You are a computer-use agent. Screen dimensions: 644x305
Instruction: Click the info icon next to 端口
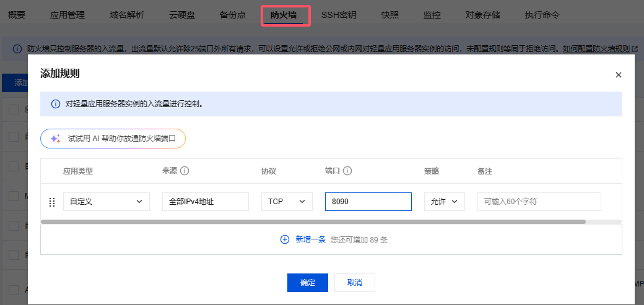tap(347, 171)
